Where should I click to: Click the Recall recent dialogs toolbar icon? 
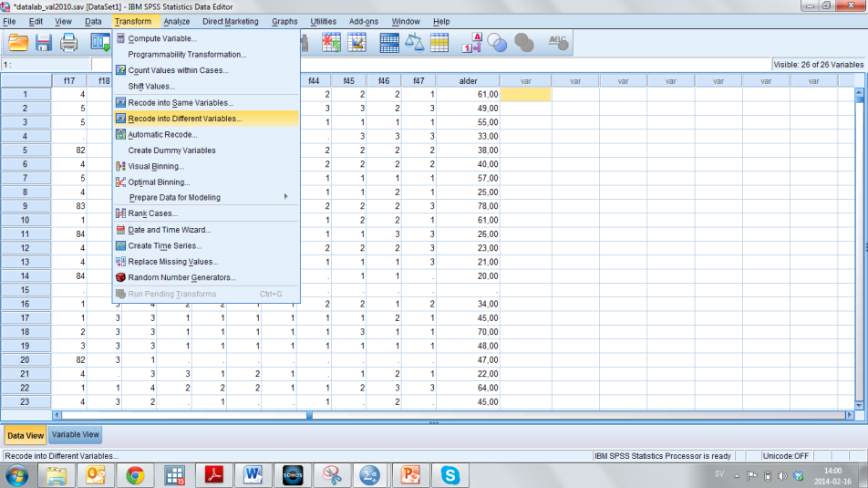click(x=100, y=43)
